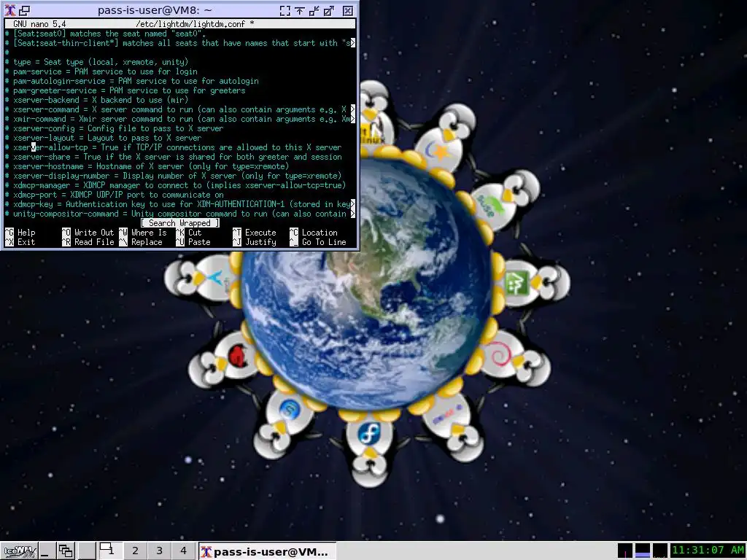Click the ^J Justify shortcut label

pos(255,242)
